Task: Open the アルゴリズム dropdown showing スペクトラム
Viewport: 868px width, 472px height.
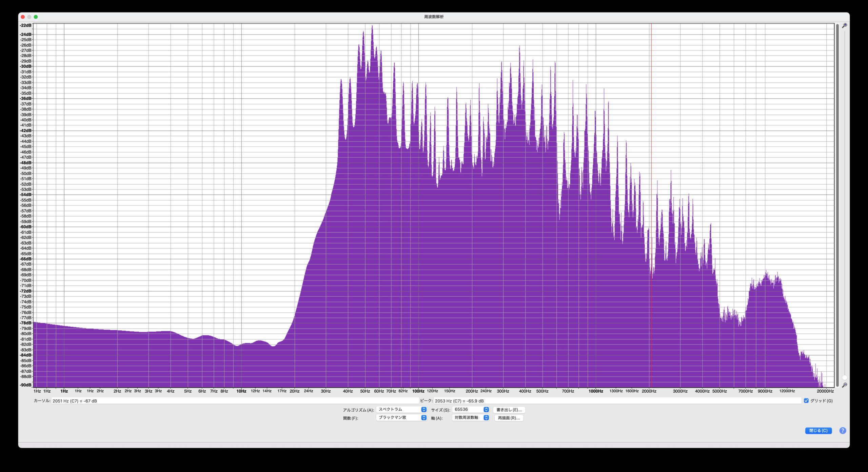Action: coord(401,409)
